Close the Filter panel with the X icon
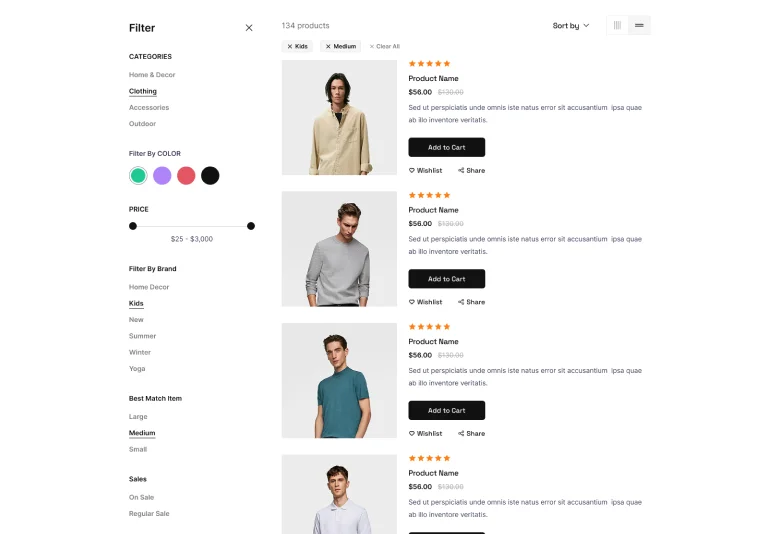768x534 pixels. pyautogui.click(x=249, y=28)
